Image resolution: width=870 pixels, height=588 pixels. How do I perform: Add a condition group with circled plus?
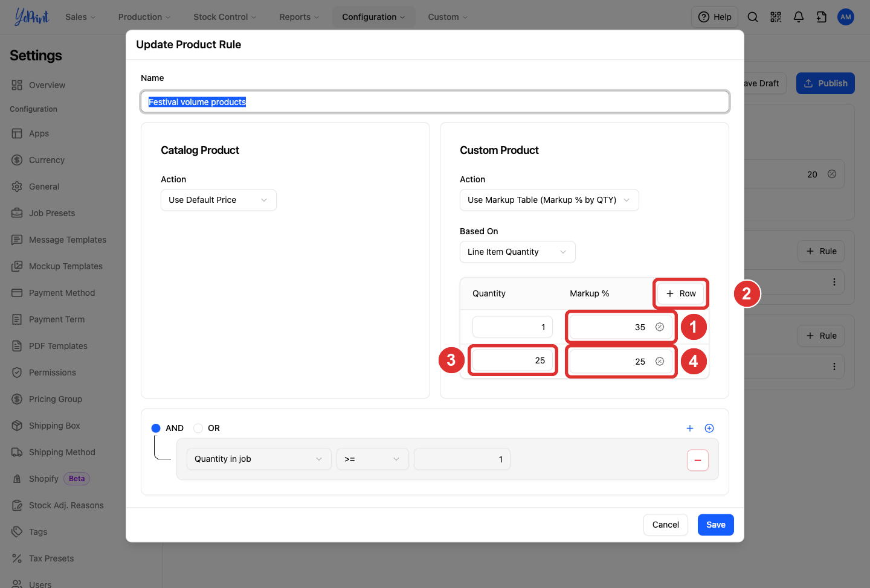click(709, 428)
